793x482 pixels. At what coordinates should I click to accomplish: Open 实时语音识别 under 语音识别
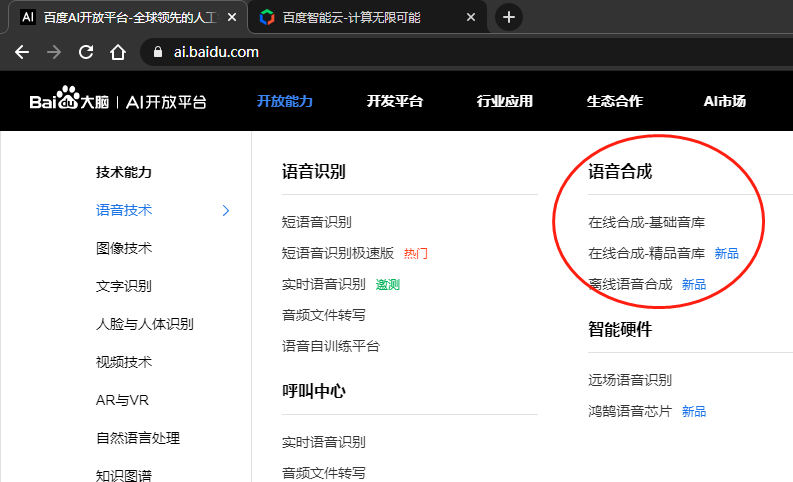click(324, 284)
